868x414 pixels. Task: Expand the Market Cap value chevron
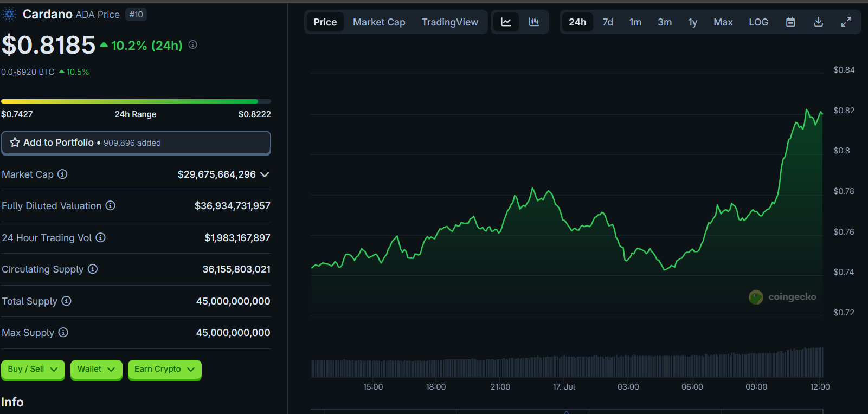[x=265, y=174]
